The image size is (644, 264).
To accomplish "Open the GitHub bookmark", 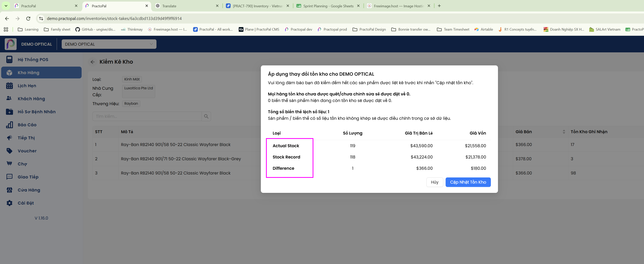I will [95, 29].
